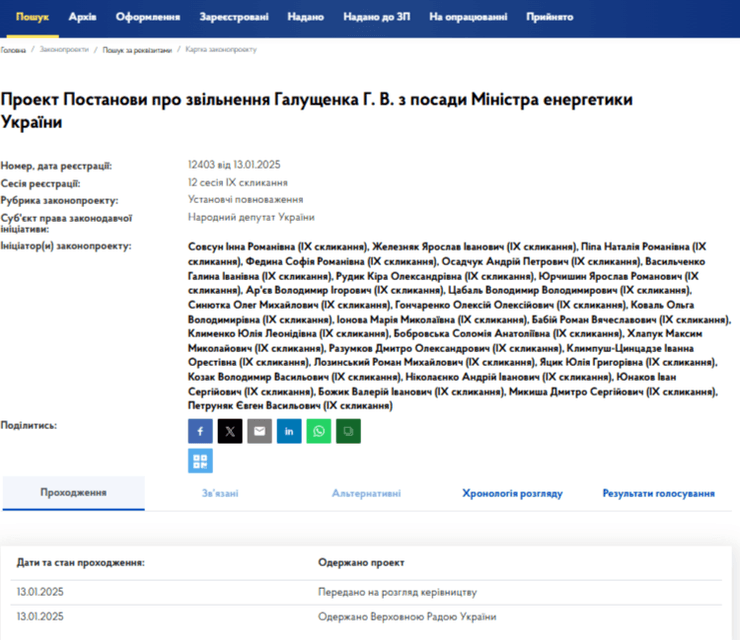Viewport: 740px width, 640px height.
Task: Switch to the Альтернативні tab
Action: point(366,493)
